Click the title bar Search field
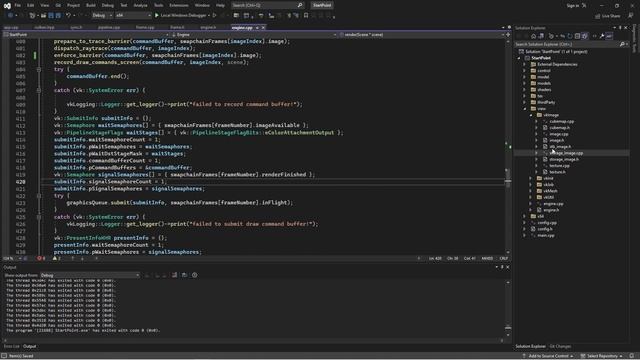The height and width of the screenshot is (360, 640). tap(267, 5)
